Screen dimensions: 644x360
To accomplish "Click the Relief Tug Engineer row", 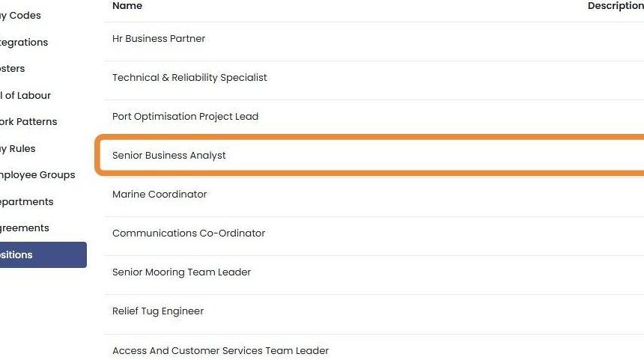I will click(158, 311).
